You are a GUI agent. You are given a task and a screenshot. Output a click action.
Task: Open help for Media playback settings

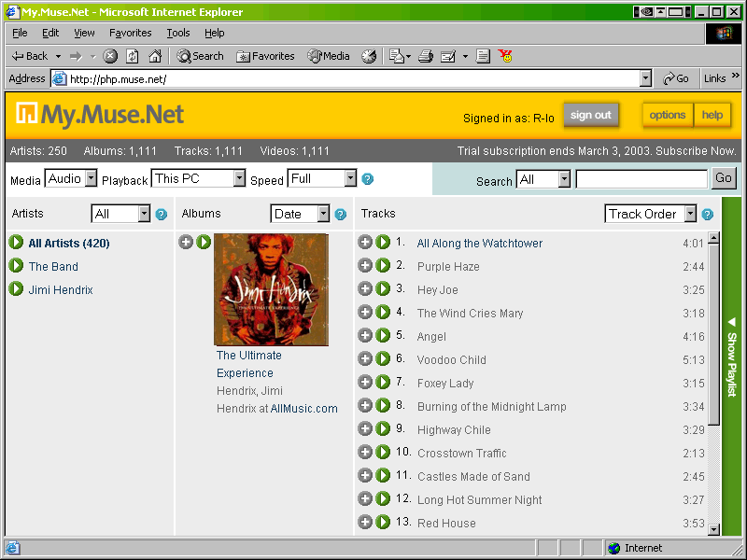(x=367, y=179)
